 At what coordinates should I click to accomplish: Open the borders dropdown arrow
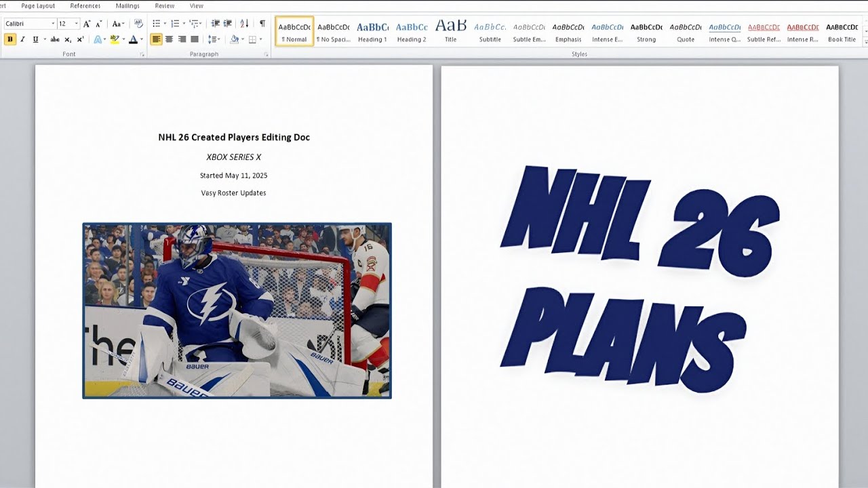coord(260,39)
